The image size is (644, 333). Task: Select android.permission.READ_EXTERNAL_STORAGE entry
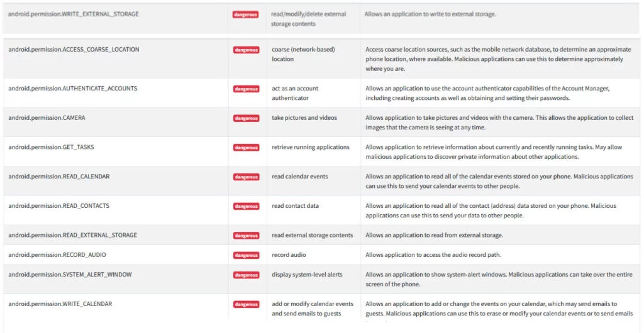73,235
